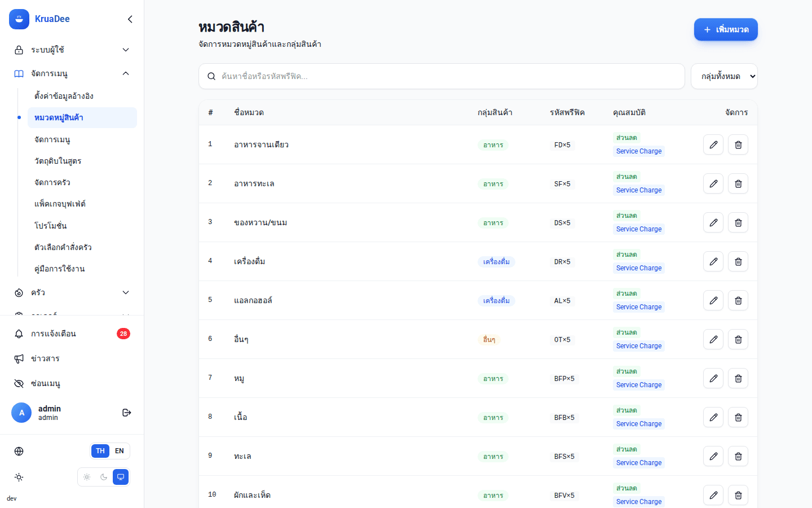
Task: Delete the ของหวาน/ขนม category
Action: [738, 223]
